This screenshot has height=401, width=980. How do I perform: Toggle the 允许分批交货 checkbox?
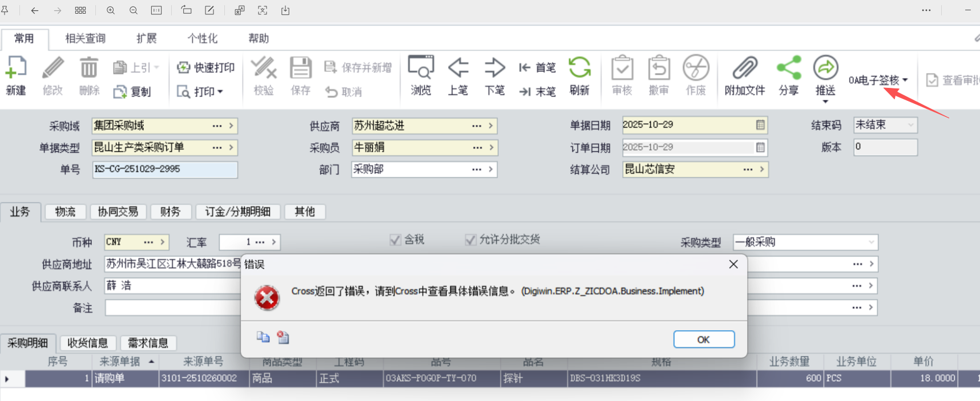(470, 240)
